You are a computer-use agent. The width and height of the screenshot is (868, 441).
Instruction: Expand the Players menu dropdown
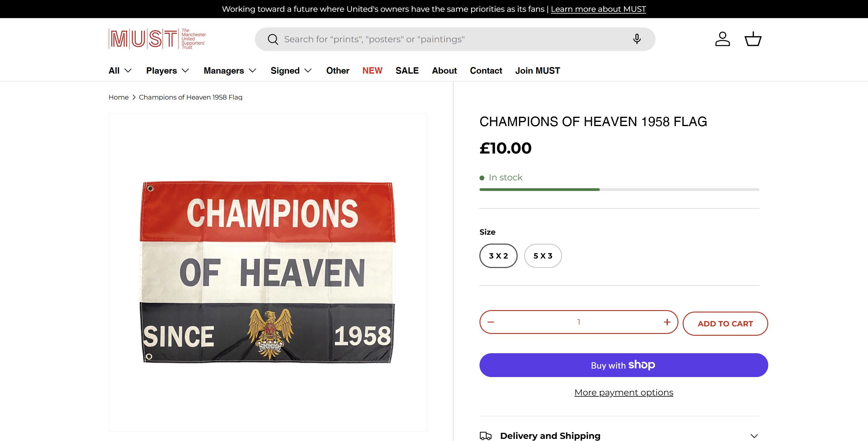[168, 71]
